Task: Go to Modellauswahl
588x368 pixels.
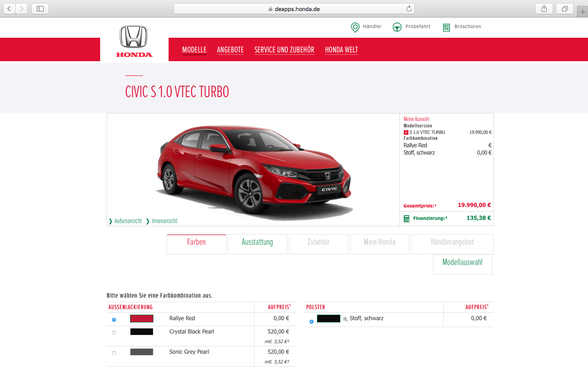Action: (463, 264)
